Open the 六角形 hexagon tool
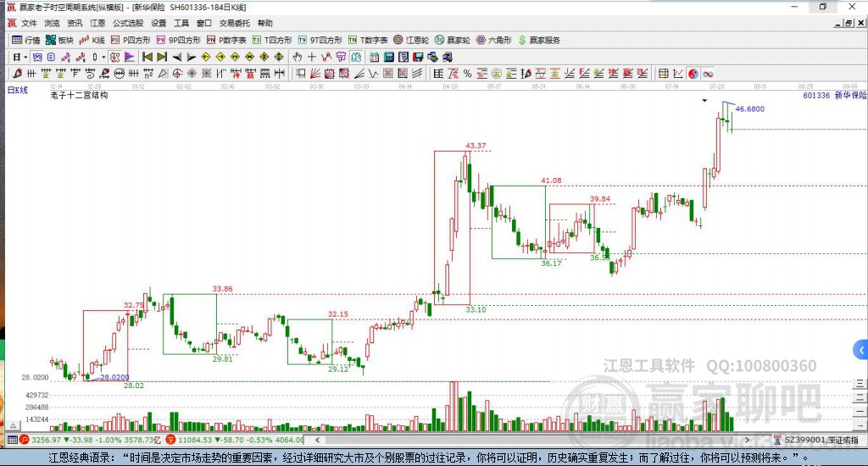 pyautogui.click(x=494, y=40)
